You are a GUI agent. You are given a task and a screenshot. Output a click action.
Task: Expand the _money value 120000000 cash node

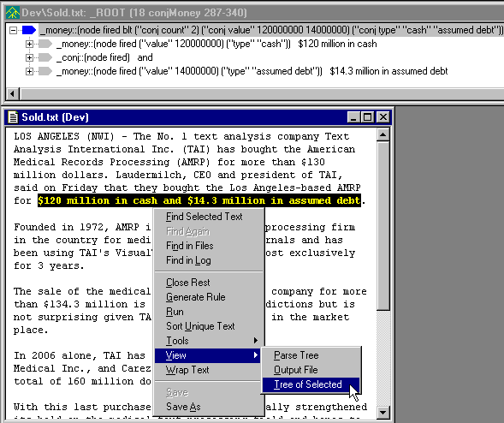click(x=29, y=44)
